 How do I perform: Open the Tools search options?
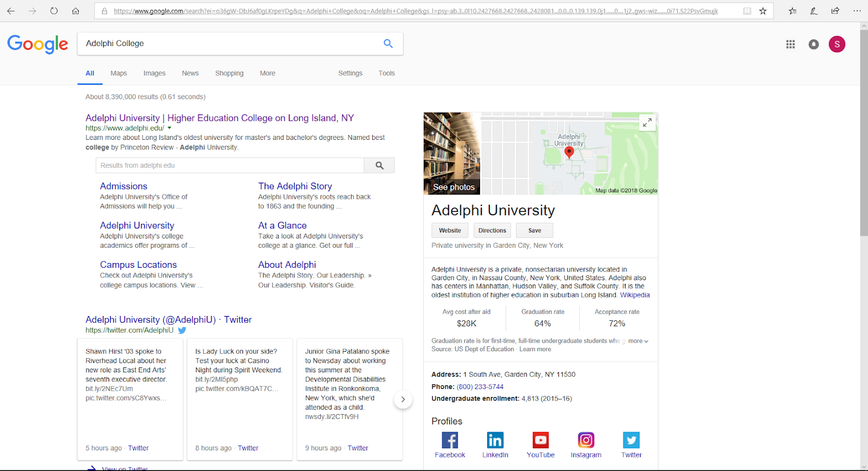coord(387,73)
